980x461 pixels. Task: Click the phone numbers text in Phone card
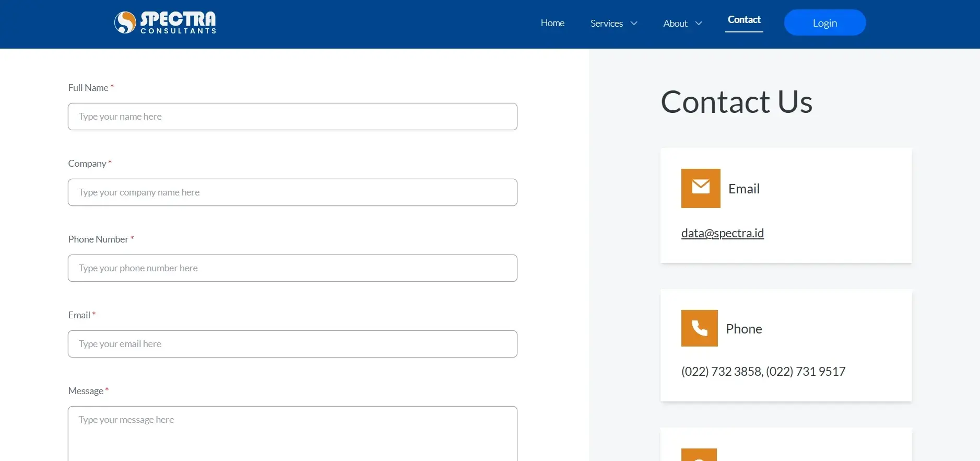click(763, 372)
